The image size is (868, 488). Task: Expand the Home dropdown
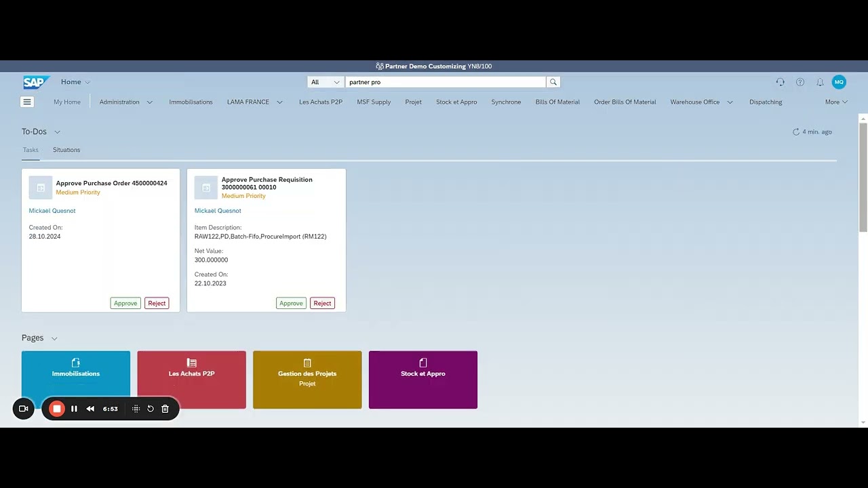coord(87,82)
